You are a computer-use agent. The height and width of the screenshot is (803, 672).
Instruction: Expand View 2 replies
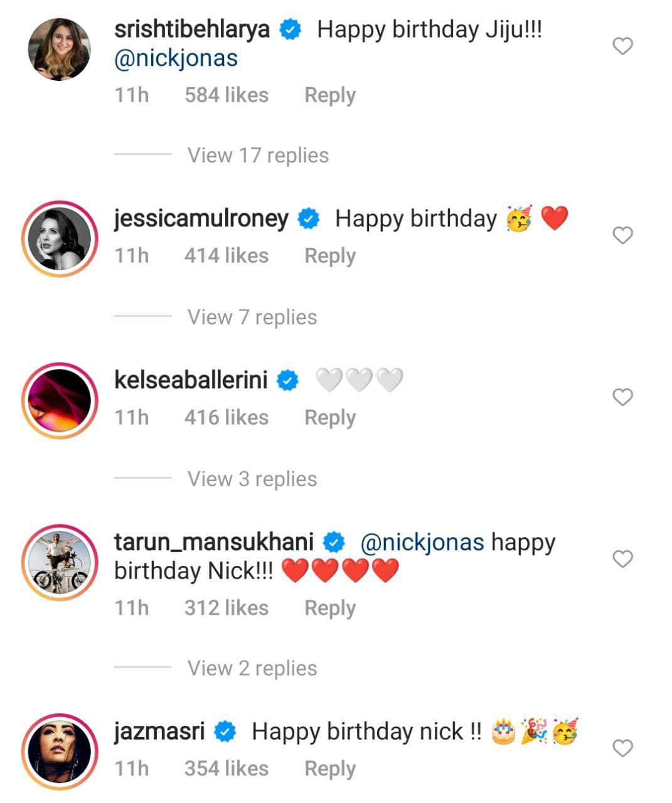pyautogui.click(x=252, y=669)
